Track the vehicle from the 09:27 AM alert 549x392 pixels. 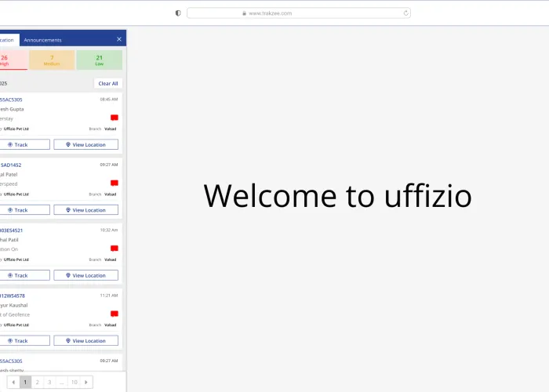tap(19, 210)
